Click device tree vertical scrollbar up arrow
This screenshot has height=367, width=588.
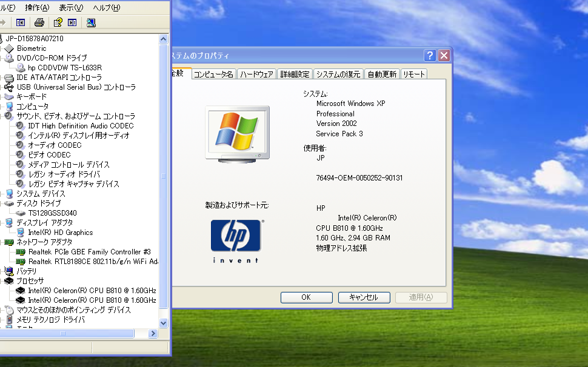164,39
